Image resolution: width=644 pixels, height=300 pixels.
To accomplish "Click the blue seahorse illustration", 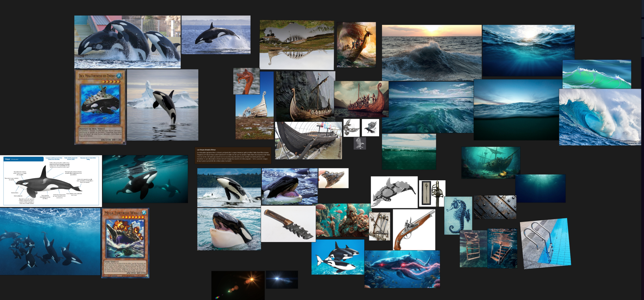I will (x=458, y=216).
